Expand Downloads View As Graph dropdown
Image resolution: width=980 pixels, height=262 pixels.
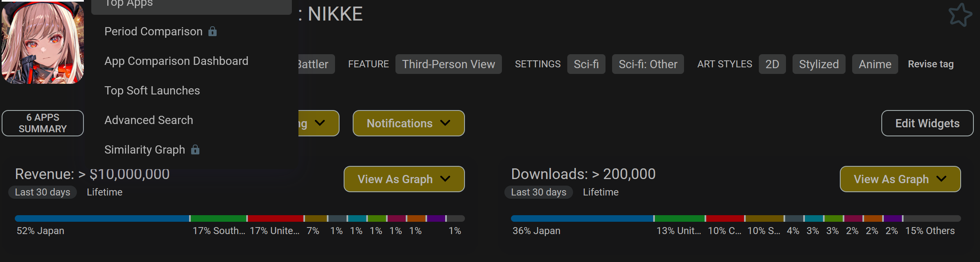tap(900, 179)
